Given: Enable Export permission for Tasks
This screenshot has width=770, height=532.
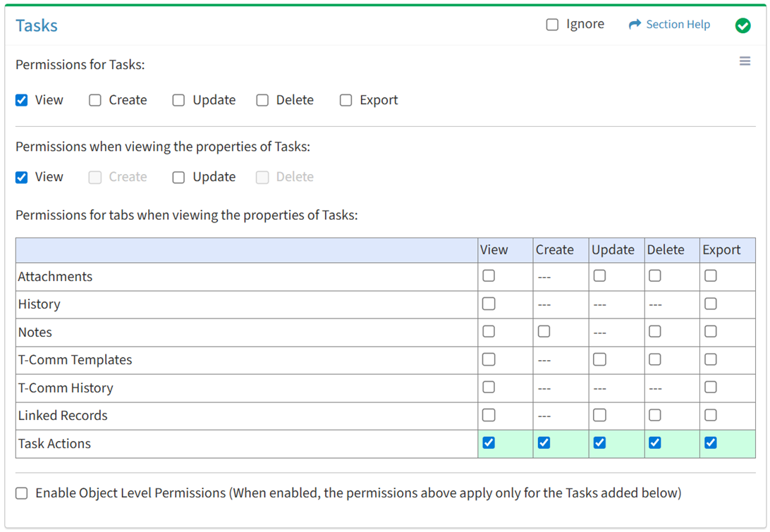Looking at the screenshot, I should point(346,100).
